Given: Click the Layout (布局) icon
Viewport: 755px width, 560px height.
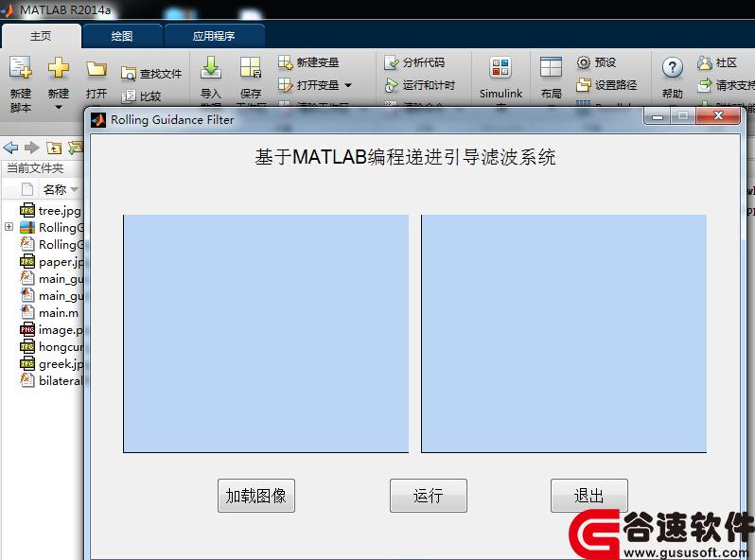Looking at the screenshot, I should 551,67.
